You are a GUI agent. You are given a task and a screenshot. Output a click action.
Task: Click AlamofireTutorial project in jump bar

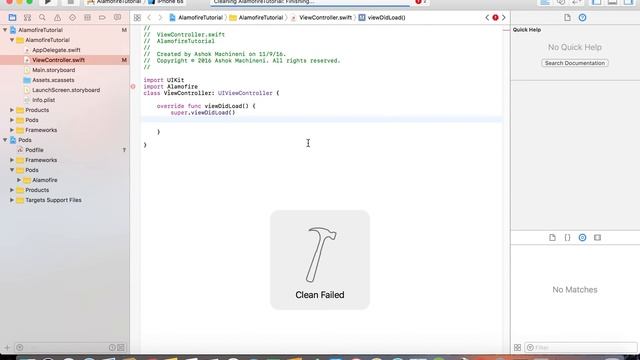coord(196,18)
